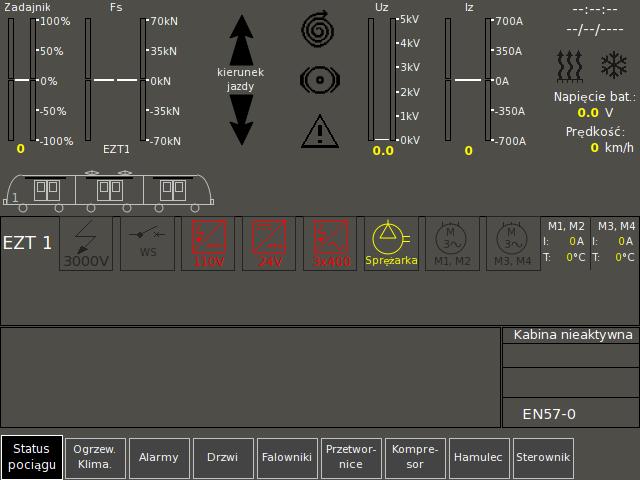Open the Alarmy tab
Viewport: 640px width, 480px height.
(159, 458)
